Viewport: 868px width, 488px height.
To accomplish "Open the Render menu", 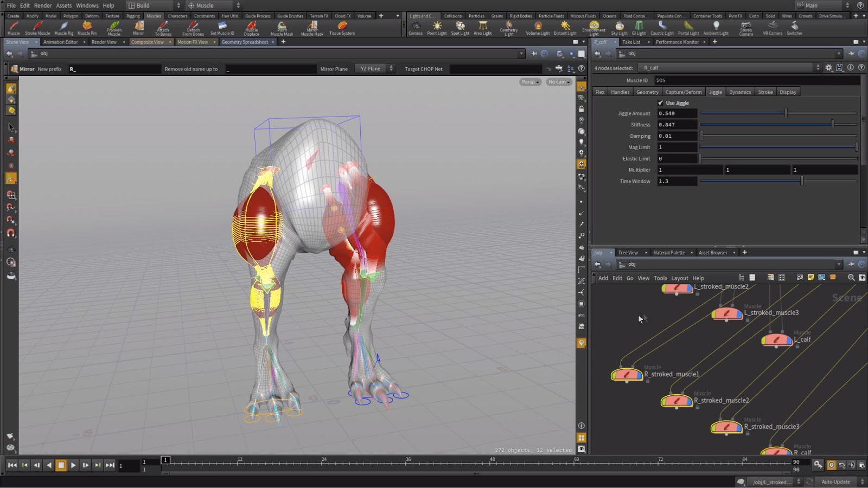I will click(43, 5).
